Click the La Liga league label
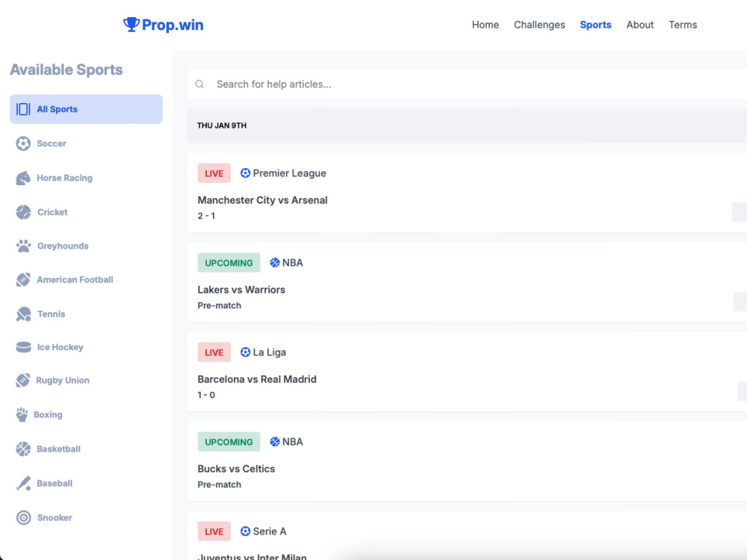Screen dimensions: 747x560 270,352
